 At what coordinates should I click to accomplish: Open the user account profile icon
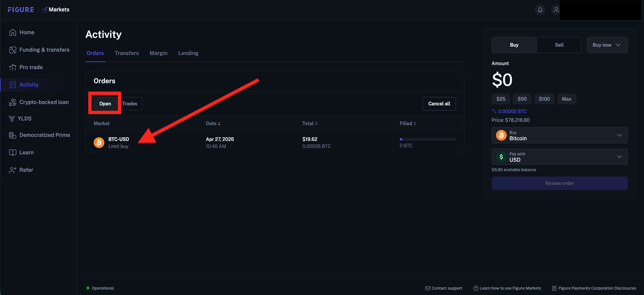556,10
